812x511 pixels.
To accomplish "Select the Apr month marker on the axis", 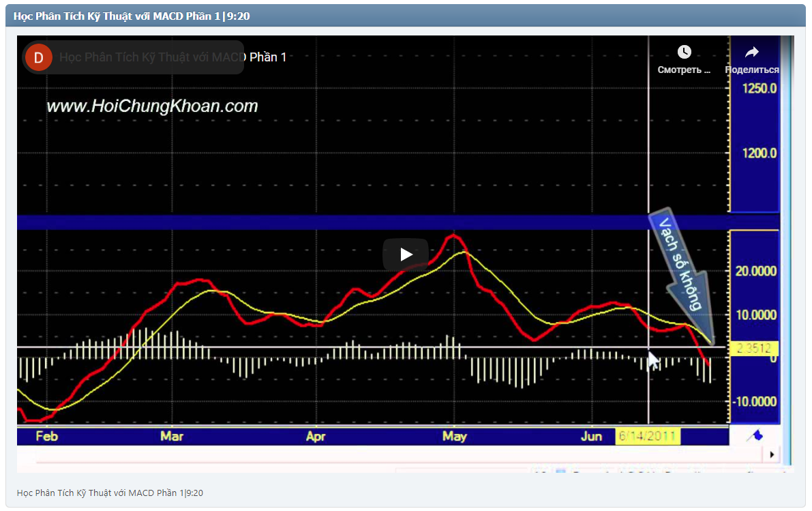I will (315, 436).
